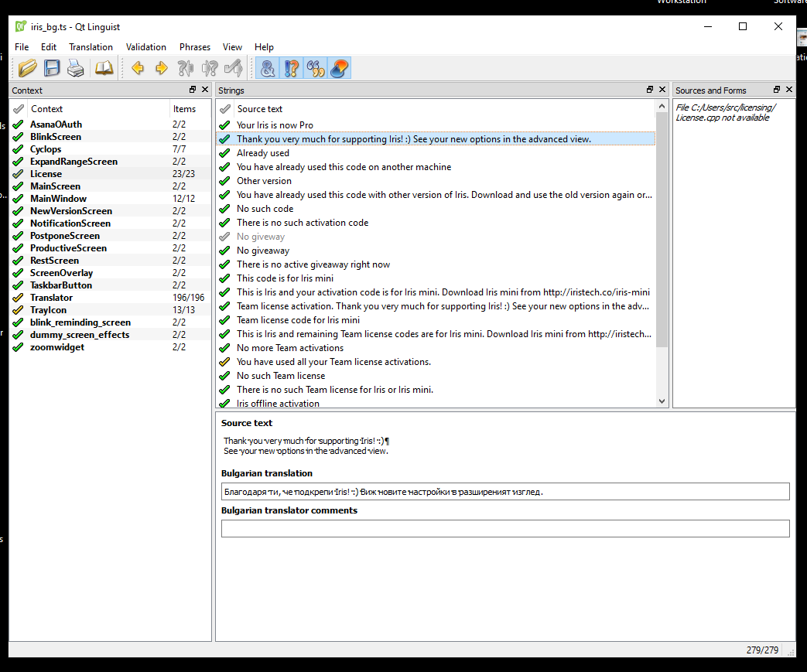Toggle gray checkmark beside obsolete 'No giveway'
Viewport: 807px width, 672px height.
tap(224, 236)
